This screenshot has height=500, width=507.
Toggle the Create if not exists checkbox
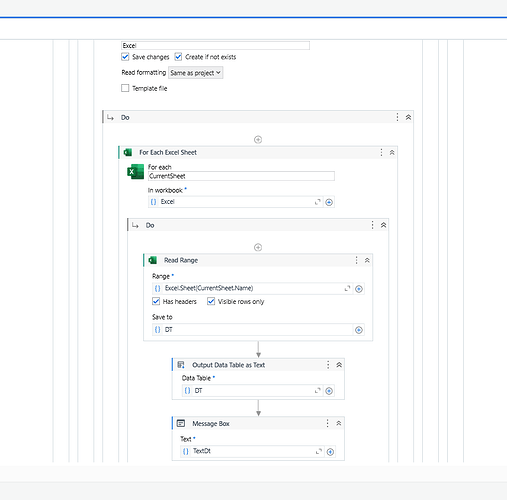[178, 57]
